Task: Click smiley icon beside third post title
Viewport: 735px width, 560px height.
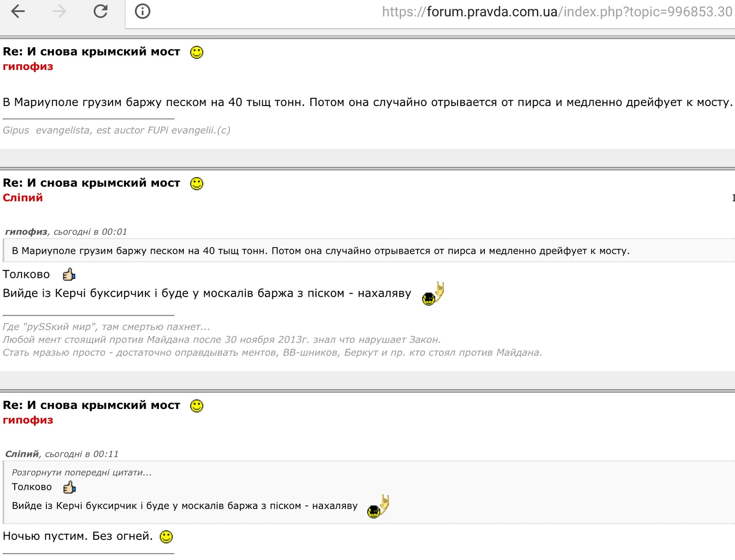Action: (x=197, y=406)
